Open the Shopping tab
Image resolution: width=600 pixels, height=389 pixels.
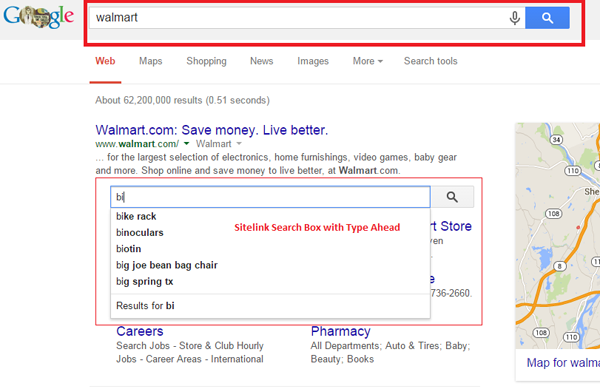206,61
